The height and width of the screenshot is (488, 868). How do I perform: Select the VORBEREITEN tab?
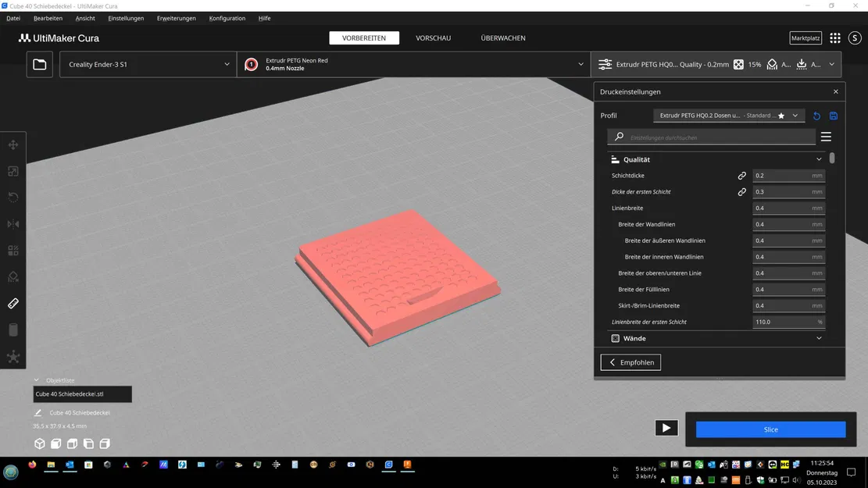tap(364, 37)
